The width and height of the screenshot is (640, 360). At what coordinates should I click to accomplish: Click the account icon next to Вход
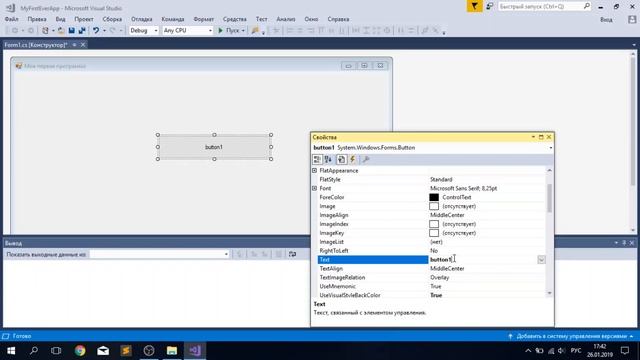point(632,19)
